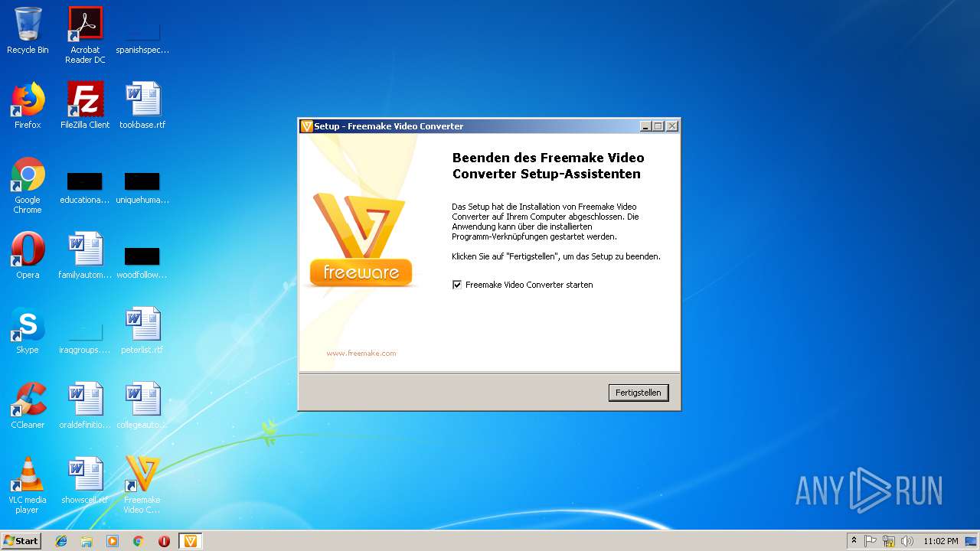Click the Freemake freeware logo image

[360, 240]
